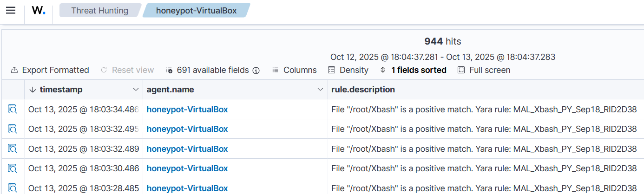Select timestamp Oct 13, 2025 @ 18:03:32.489
This screenshot has width=644, height=194.
click(x=84, y=149)
